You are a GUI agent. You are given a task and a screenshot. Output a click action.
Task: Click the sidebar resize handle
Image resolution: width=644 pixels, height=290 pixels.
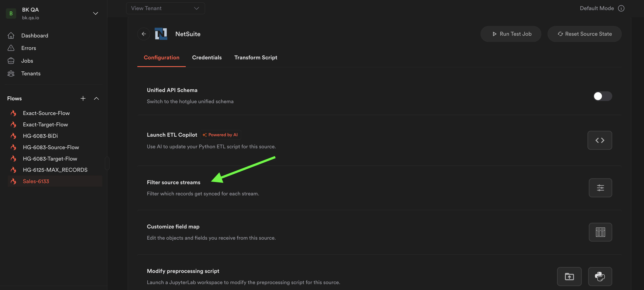[107, 163]
